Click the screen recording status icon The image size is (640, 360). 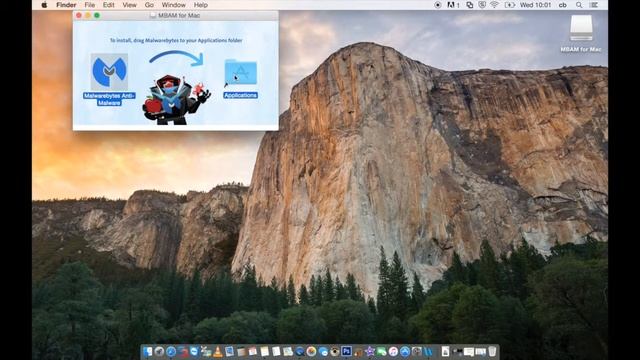(x=438, y=5)
